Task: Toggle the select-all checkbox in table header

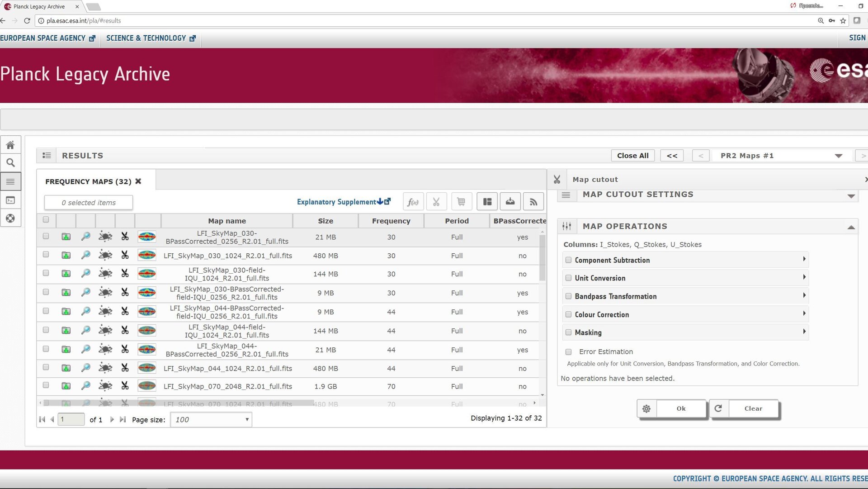Action: (46, 220)
